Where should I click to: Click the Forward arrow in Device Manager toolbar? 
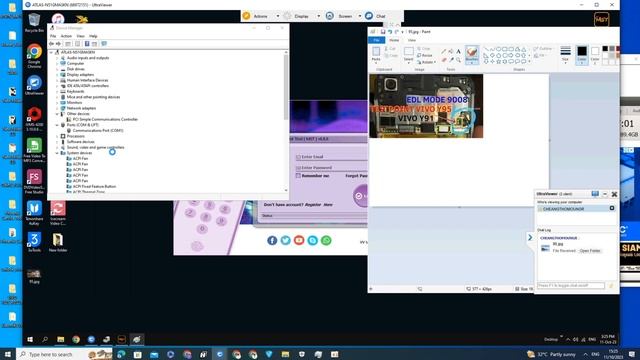pos(58,44)
